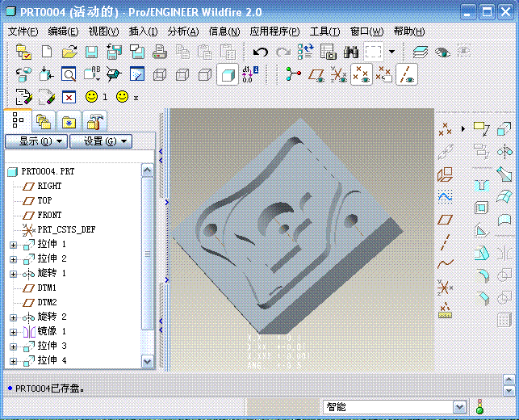The height and width of the screenshot is (420, 519).
Task: Click the binoculars find icon
Action: coord(351,52)
